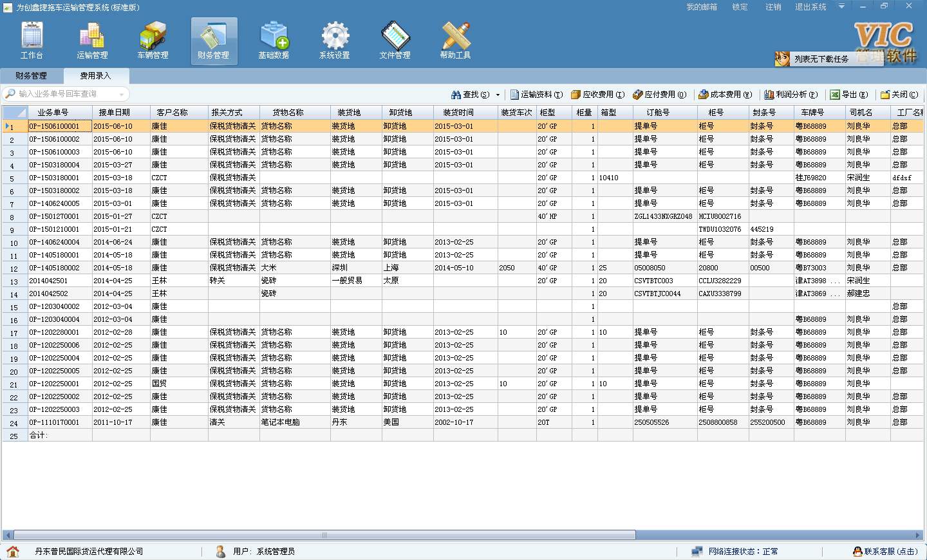Open the 运输管理 transport management module
Viewport: 927px width, 560px height.
(92, 41)
